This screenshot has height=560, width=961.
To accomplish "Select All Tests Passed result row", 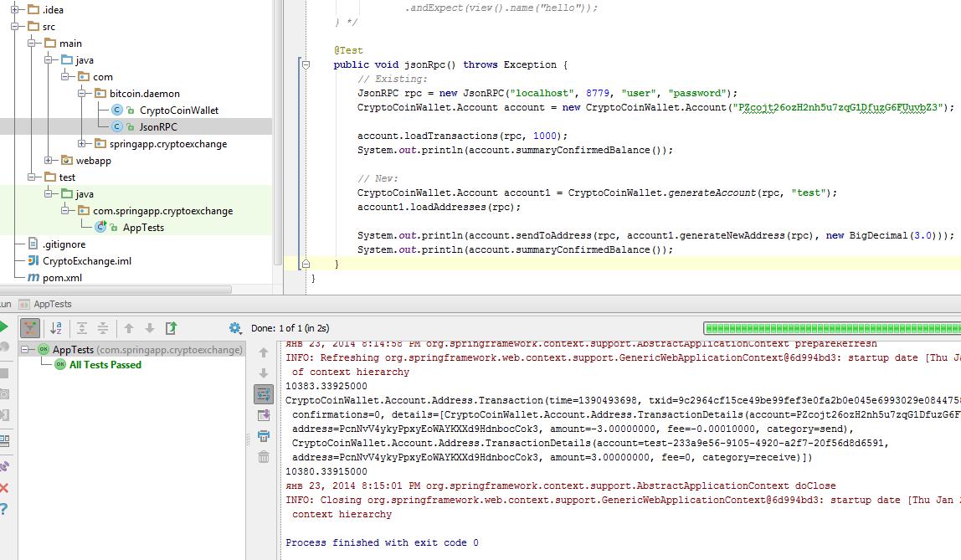I will tap(105, 365).
